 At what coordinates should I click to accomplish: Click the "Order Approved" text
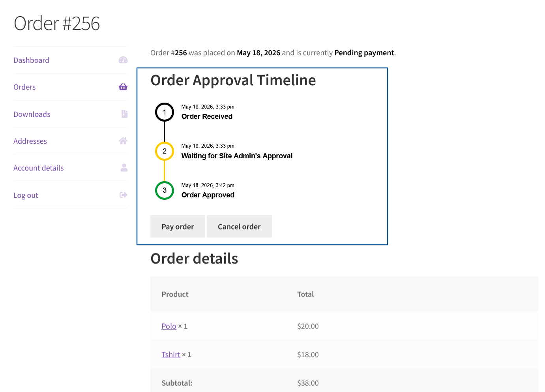208,195
